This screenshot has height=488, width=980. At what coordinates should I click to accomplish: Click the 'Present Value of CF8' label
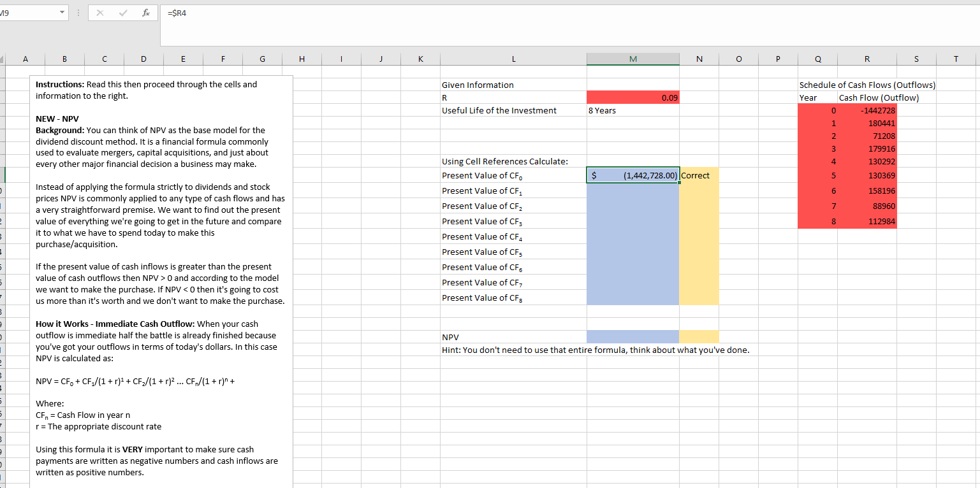tap(483, 298)
